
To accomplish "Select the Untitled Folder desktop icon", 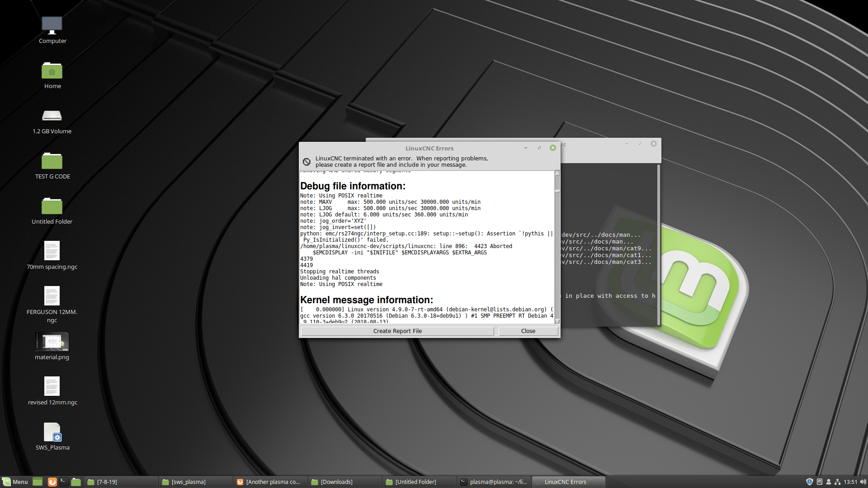I will (x=52, y=206).
